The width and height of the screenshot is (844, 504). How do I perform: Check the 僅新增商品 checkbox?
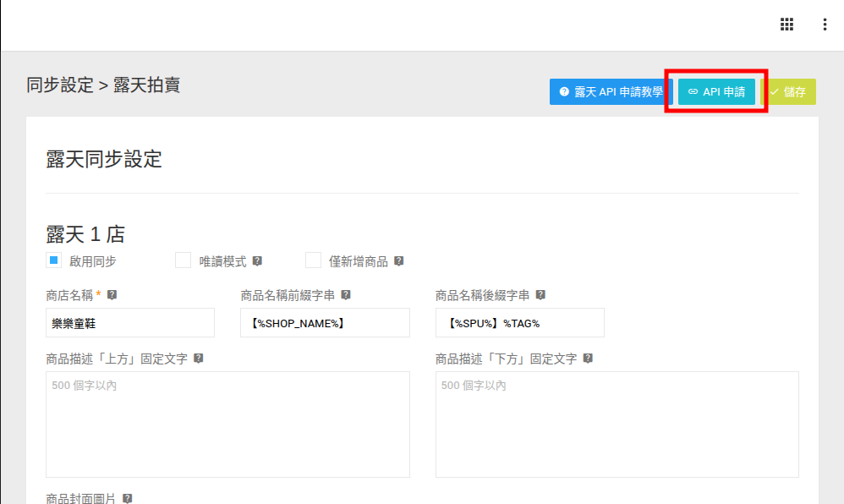[313, 260]
